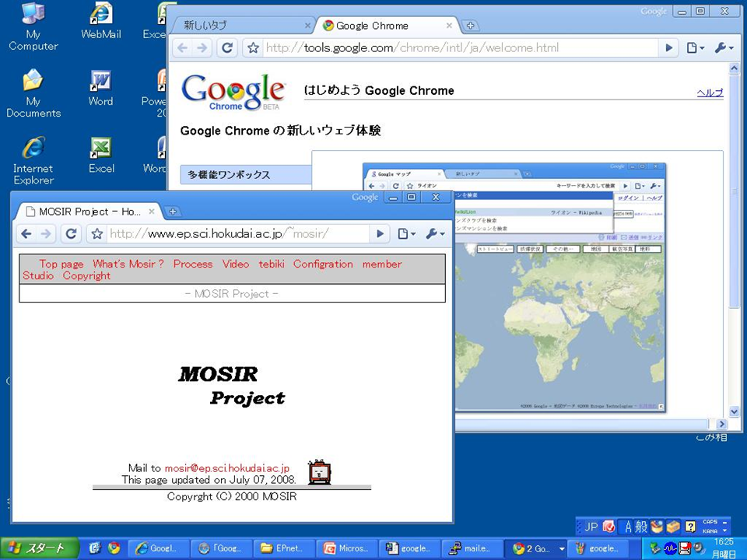The height and width of the screenshot is (560, 747).
Task: Click horizontal scrollbar right arrow in welcome window
Action: pyautogui.click(x=722, y=424)
